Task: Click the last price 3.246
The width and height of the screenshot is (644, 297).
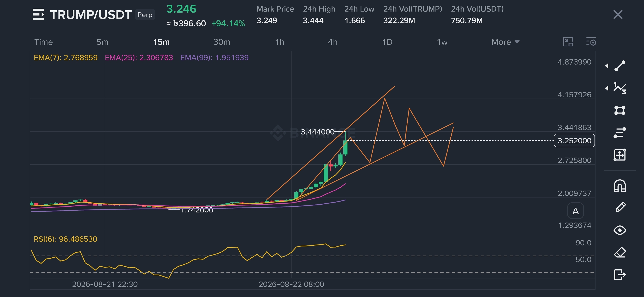Action: (x=181, y=9)
